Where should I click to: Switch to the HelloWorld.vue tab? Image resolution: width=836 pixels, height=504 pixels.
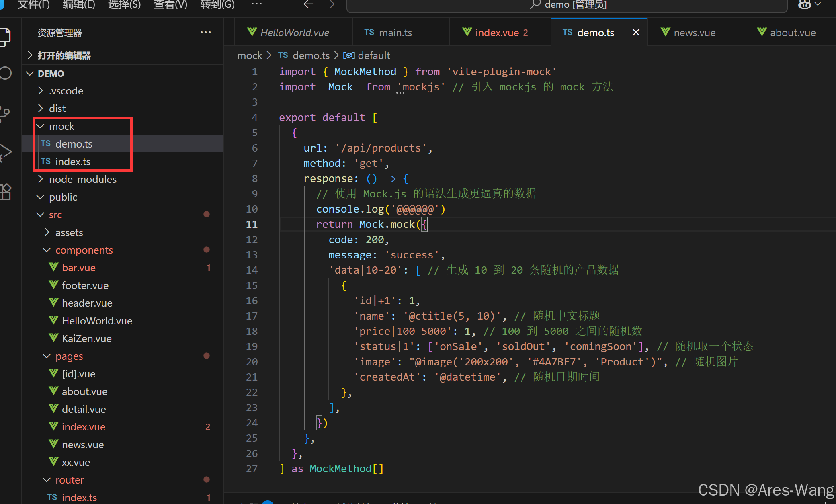point(293,33)
